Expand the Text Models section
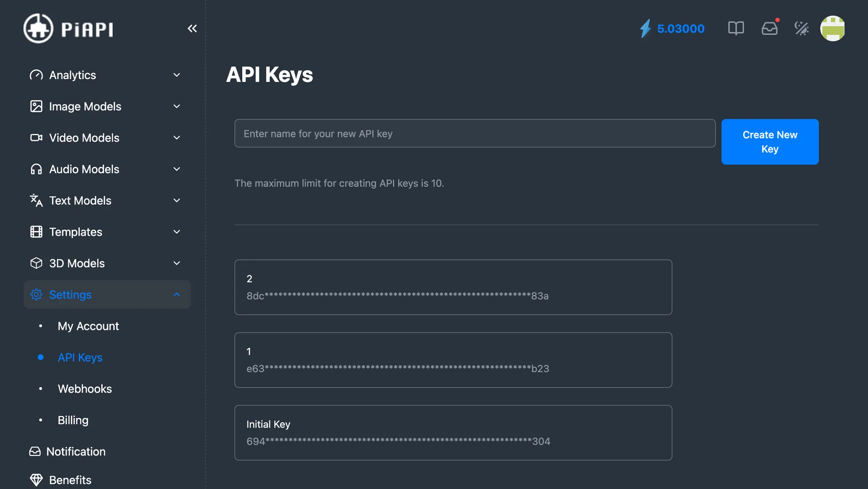The height and width of the screenshot is (489, 868). (x=176, y=200)
